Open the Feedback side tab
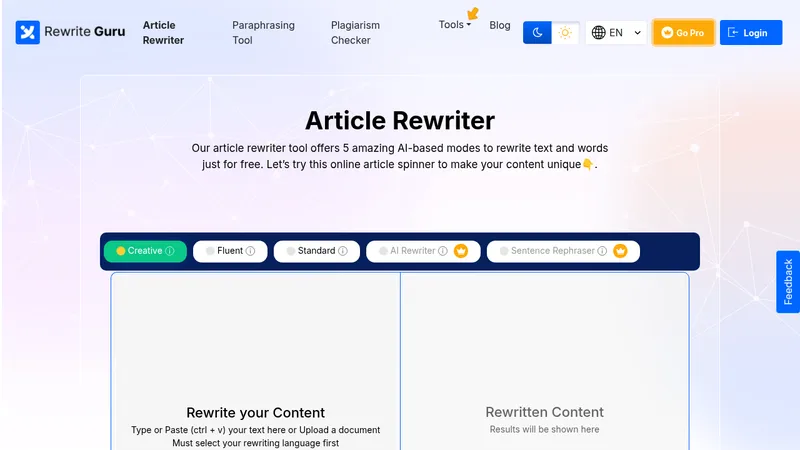Viewport: 800px width, 450px height. pyautogui.click(x=788, y=282)
